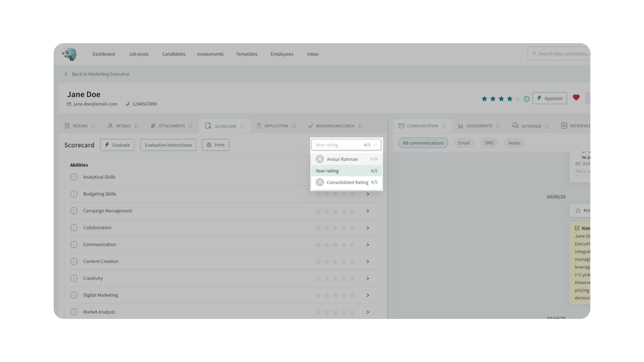Open the Candidates menu item
This screenshot has width=644, height=362.
[174, 54]
